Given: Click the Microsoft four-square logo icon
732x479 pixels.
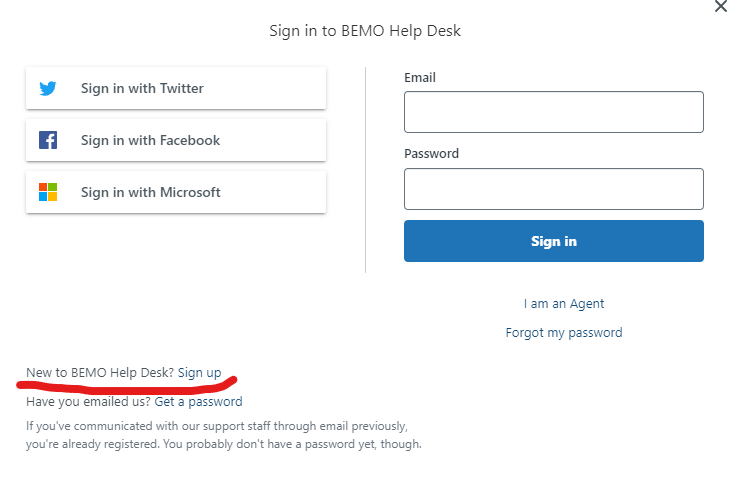Looking at the screenshot, I should [x=48, y=192].
